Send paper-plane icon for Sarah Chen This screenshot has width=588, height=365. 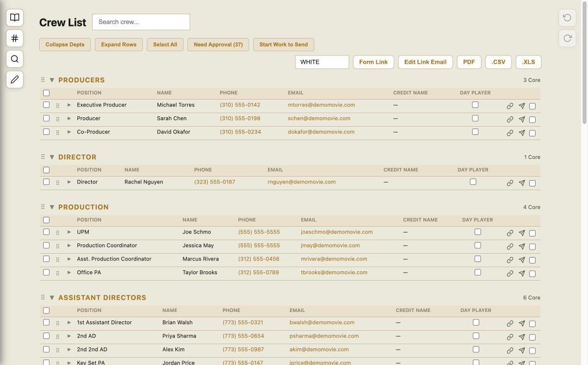tap(522, 119)
